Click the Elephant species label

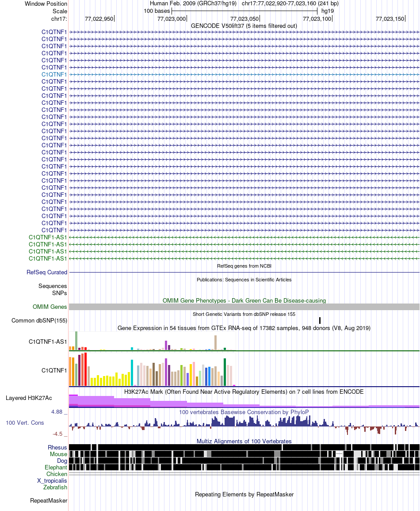[56, 467]
